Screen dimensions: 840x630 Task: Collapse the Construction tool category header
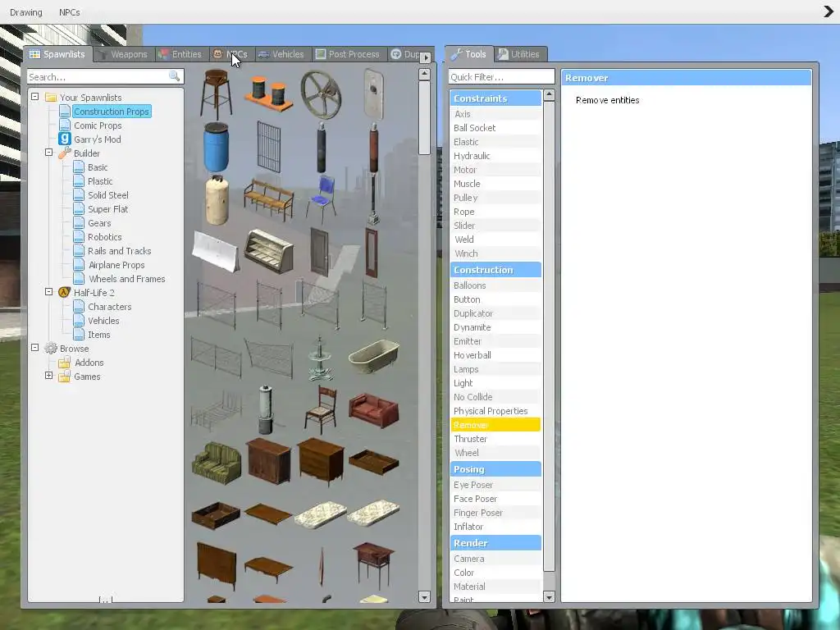pos(495,269)
